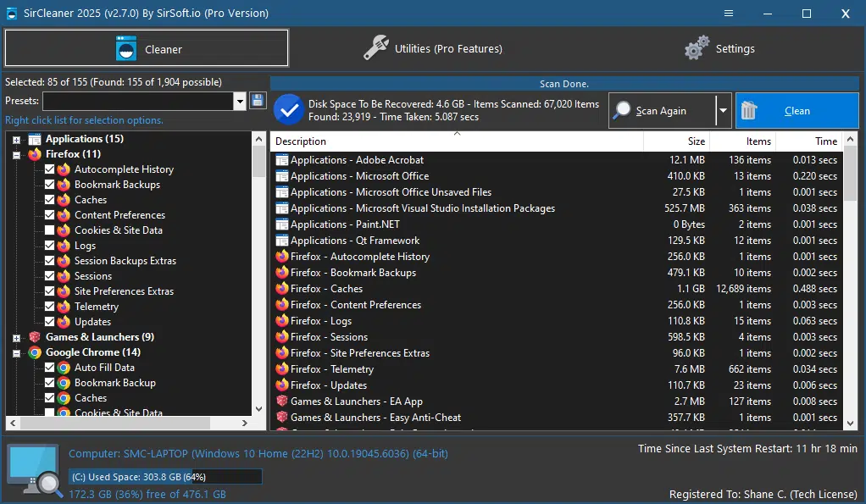866x504 pixels.
Task: Click the Scan Again button
Action: 662,110
